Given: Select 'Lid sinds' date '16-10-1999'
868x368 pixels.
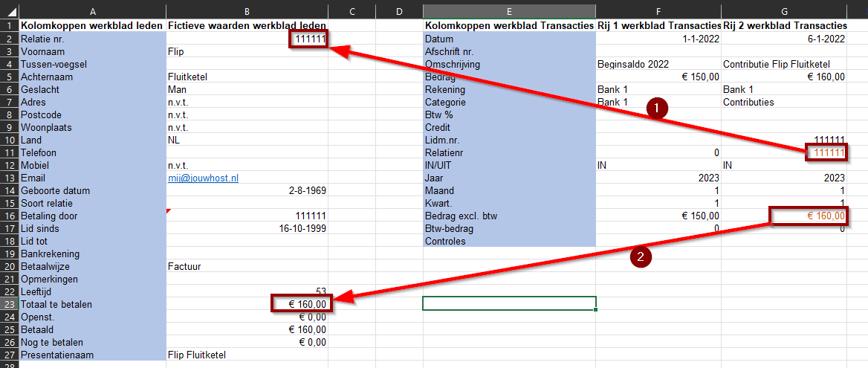Looking at the screenshot, I should pyautogui.click(x=247, y=228).
